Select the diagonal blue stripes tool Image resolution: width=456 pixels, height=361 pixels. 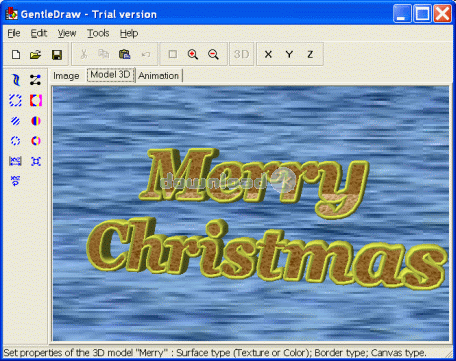(15, 121)
